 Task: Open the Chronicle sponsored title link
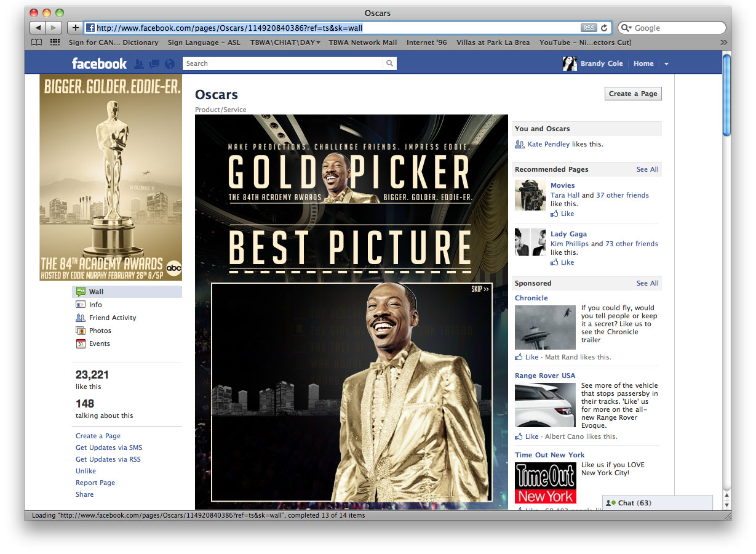(x=531, y=298)
